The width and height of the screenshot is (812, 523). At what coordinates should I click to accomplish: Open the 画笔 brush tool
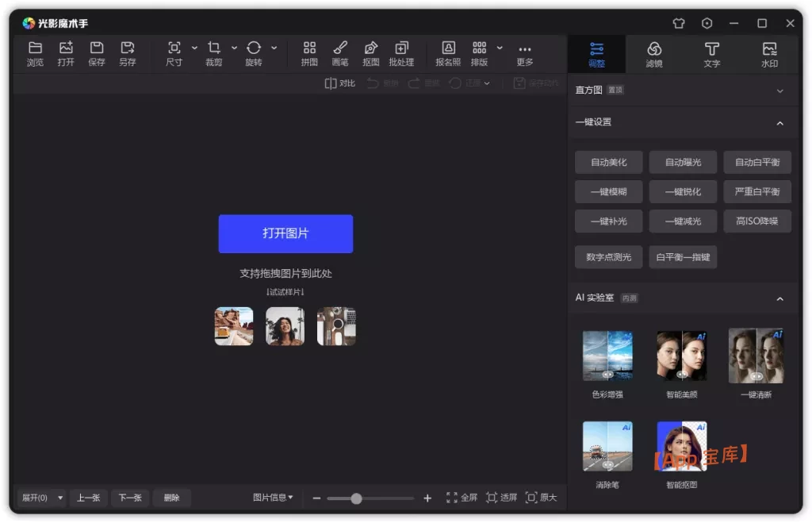(339, 53)
